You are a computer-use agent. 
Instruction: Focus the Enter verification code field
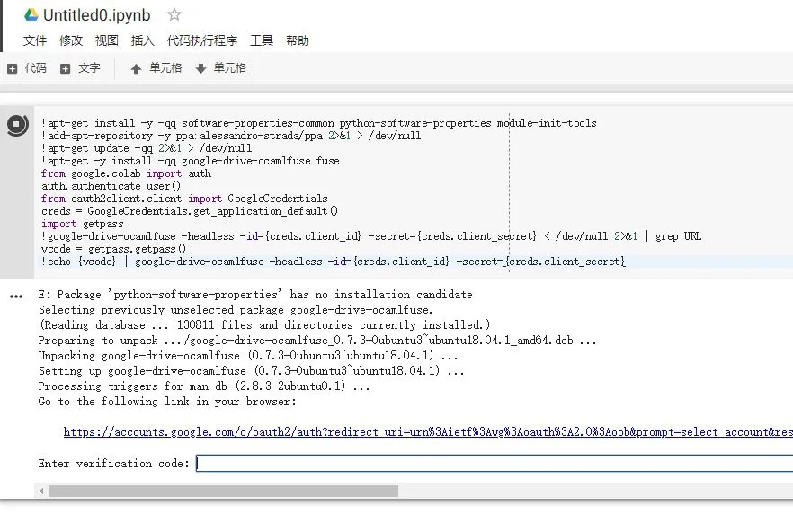pos(495,463)
